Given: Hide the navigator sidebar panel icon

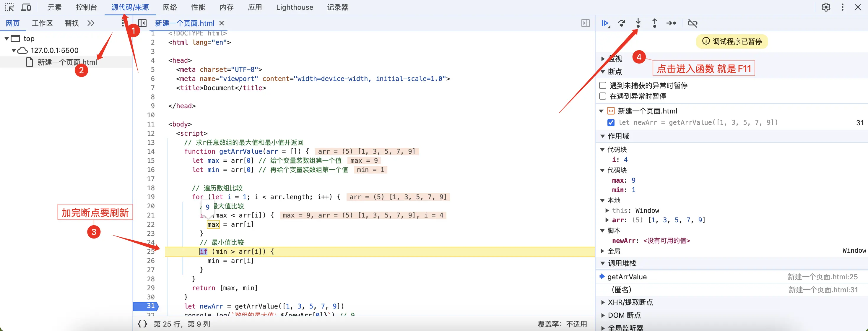Looking at the screenshot, I should coord(142,23).
